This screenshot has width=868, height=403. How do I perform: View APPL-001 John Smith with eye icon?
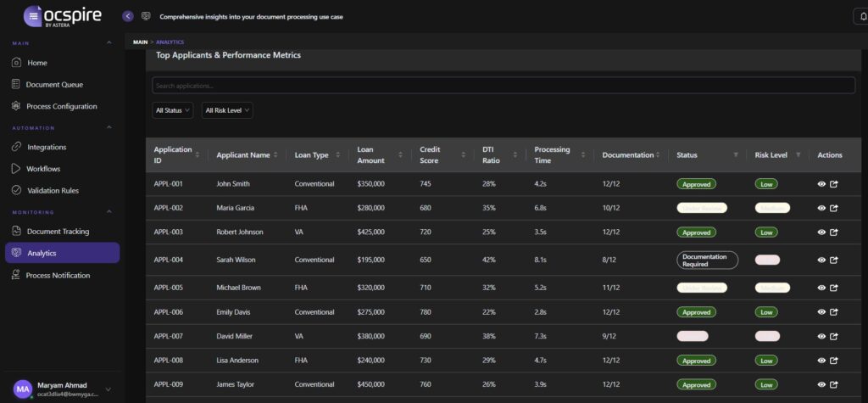pos(821,184)
